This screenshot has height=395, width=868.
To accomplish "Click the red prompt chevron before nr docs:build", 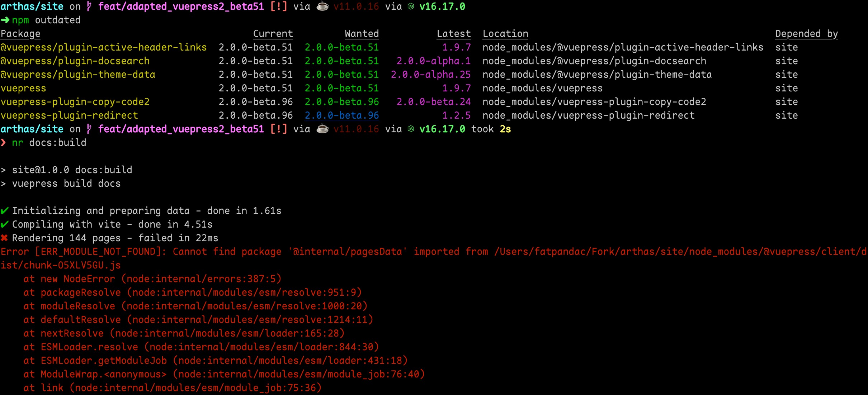I will 3,143.
